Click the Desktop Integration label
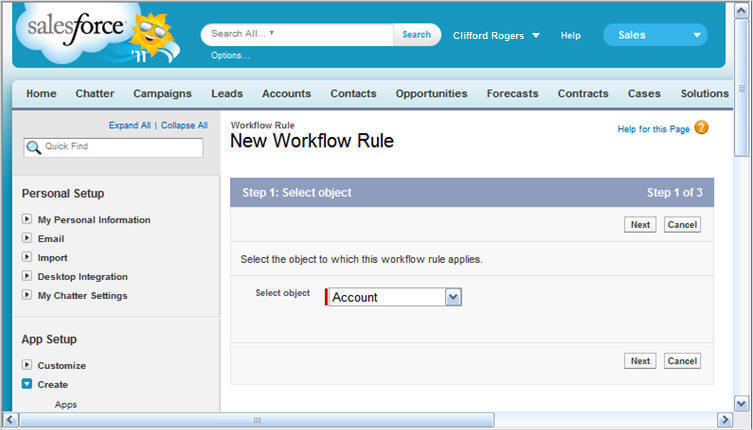Screen dimensions: 753x430 click(83, 277)
